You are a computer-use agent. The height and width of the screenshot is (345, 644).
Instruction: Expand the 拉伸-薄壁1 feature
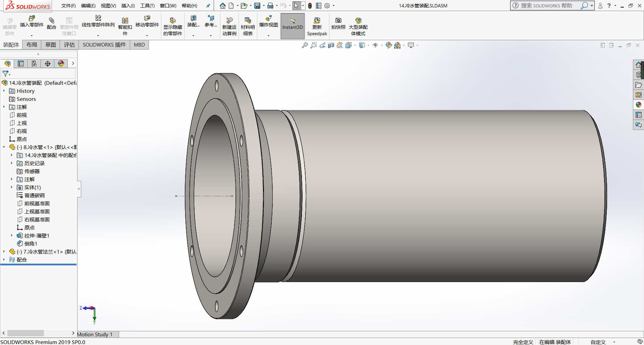[12, 235]
